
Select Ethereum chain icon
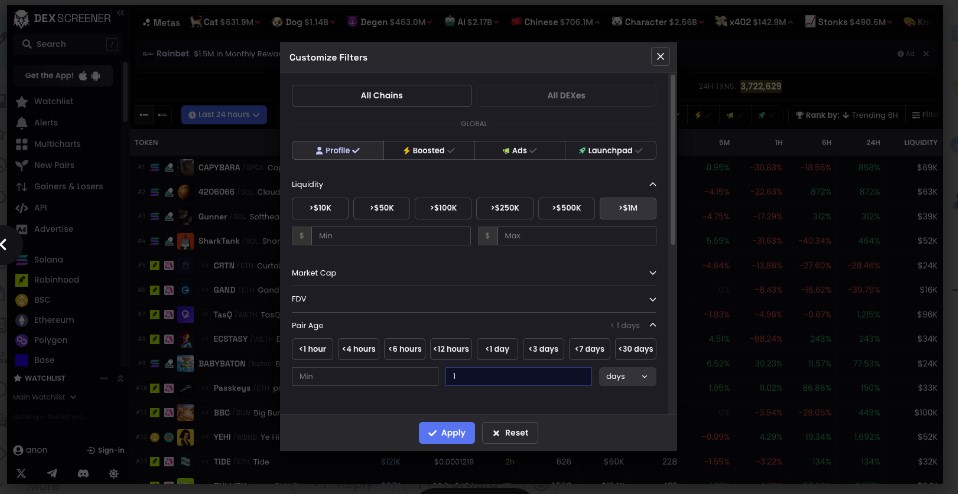(22, 321)
